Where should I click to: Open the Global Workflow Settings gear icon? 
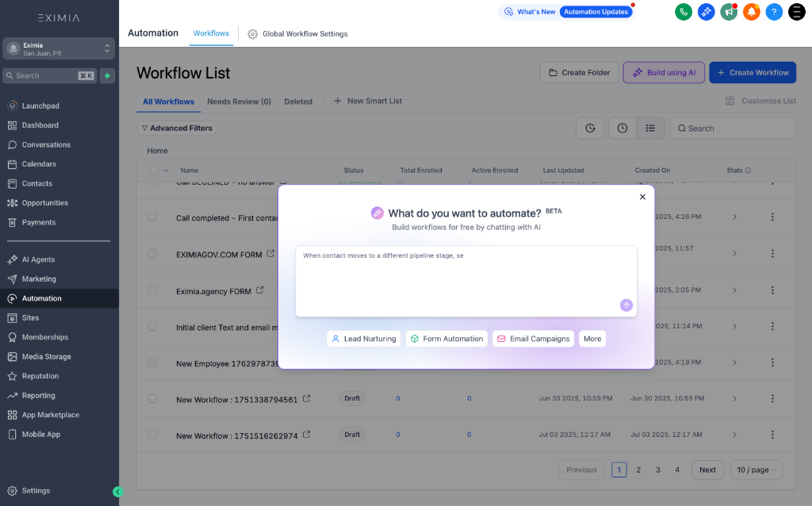tap(252, 34)
